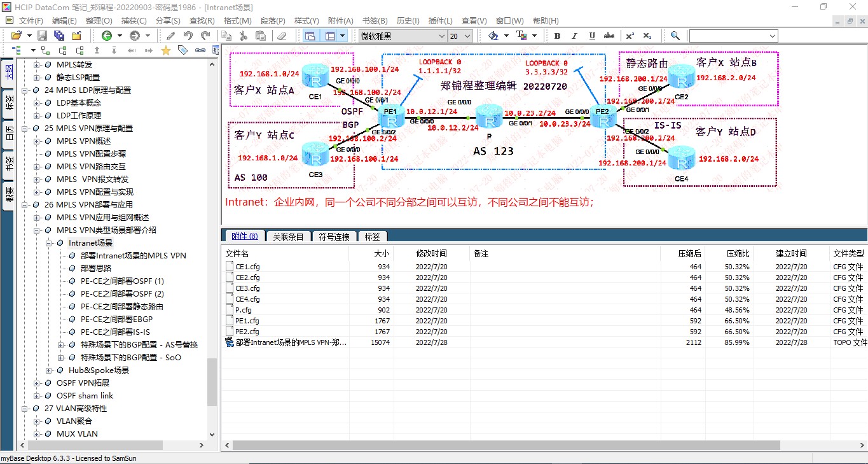
Task: Expand 特殊场景下的BGP配置 - SoO node
Action: [x=61, y=358]
